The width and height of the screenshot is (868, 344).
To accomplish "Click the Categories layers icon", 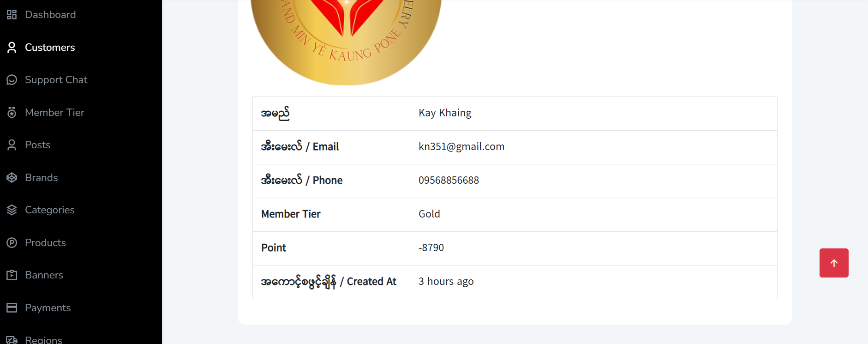I will click(x=12, y=210).
